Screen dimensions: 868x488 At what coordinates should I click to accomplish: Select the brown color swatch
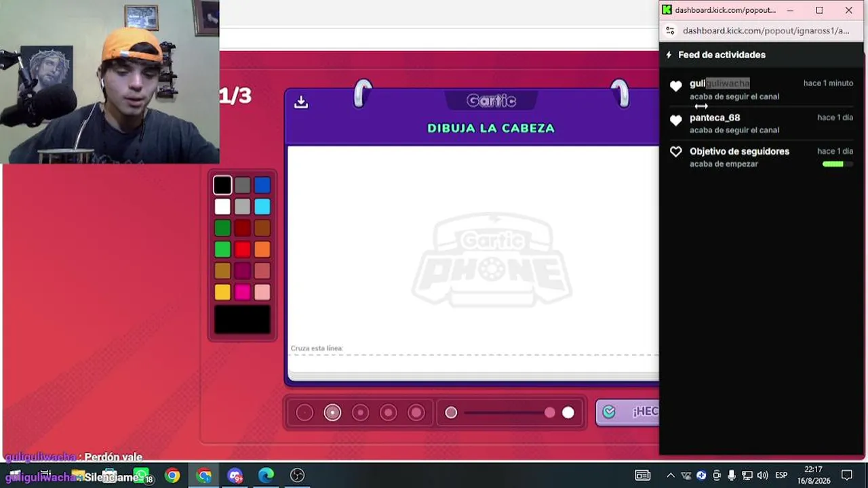pyautogui.click(x=262, y=228)
